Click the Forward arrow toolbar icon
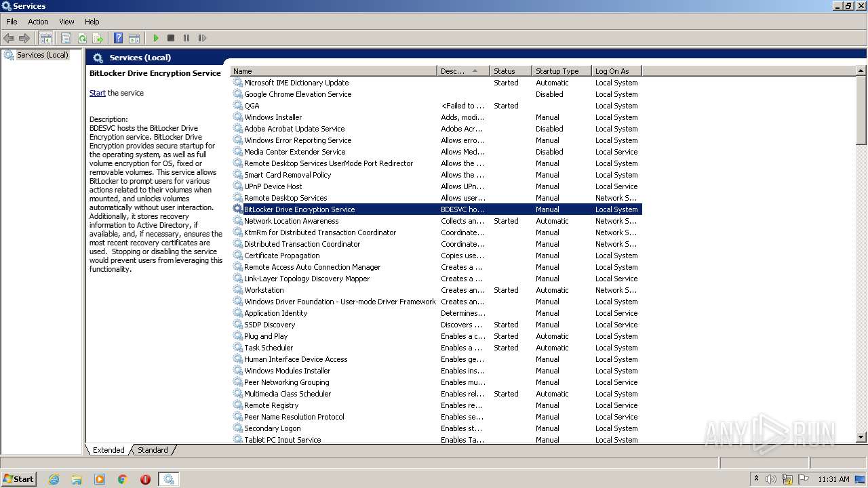Viewport: 868px width, 488px height. click(x=24, y=38)
